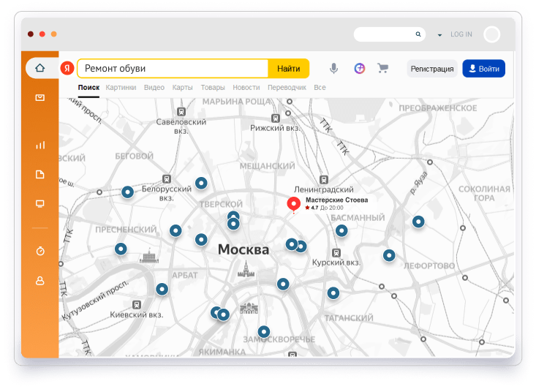Click the red Yandex Я logo
The image size is (536, 392).
[67, 68]
